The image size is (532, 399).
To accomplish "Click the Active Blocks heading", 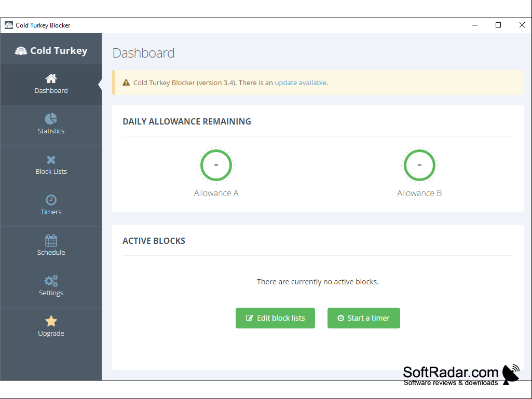I will coord(154,241).
